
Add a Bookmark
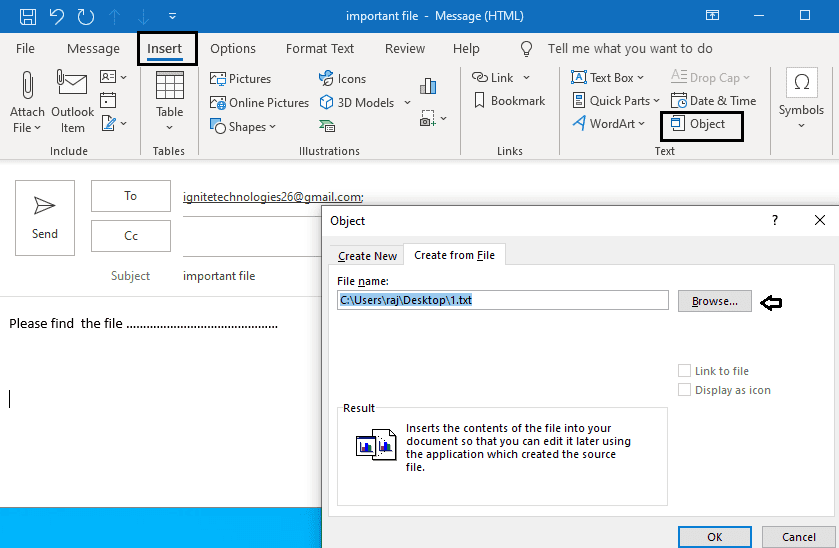click(509, 101)
